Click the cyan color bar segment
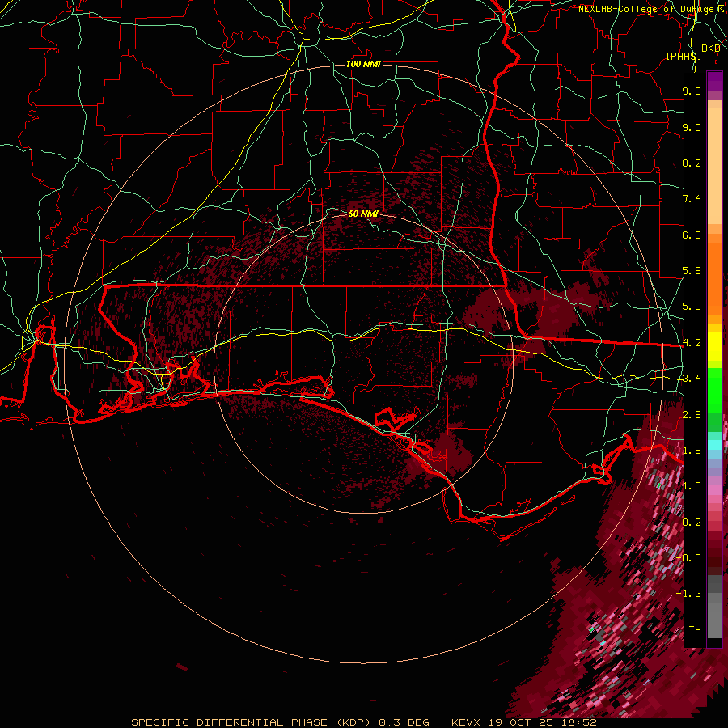This screenshot has height=728, width=728. click(x=714, y=445)
